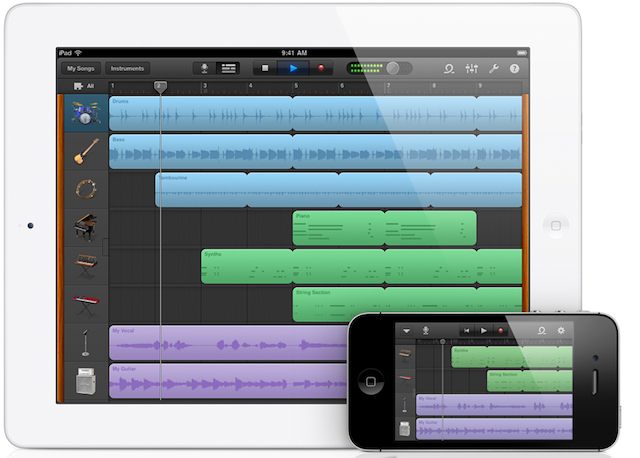Image resolution: width=640 pixels, height=458 pixels.
Task: Select the grand piano track icon
Action: click(x=84, y=228)
